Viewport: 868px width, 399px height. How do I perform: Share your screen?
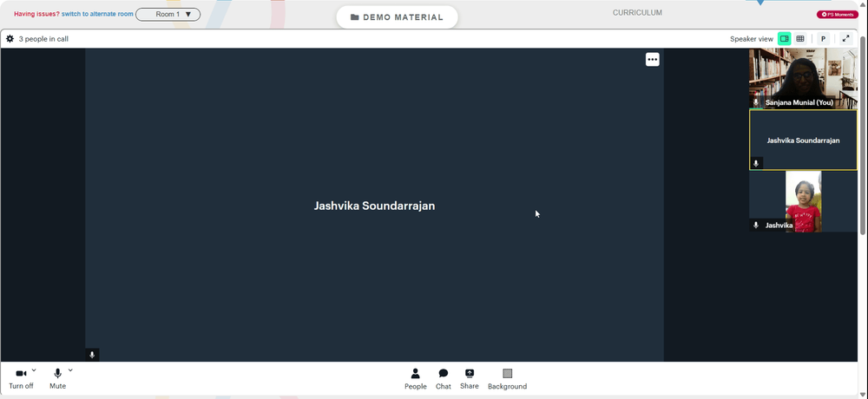pos(469,379)
